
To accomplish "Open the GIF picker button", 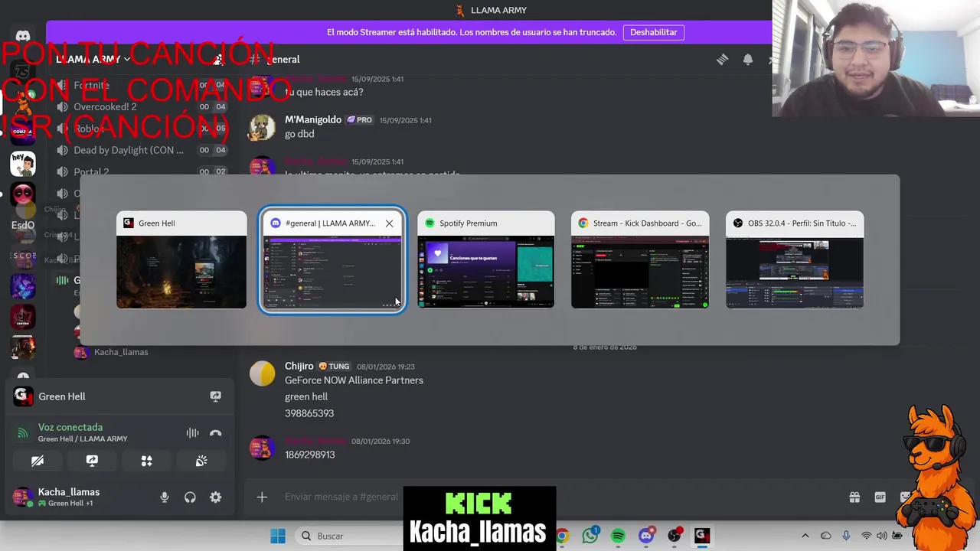I will [x=880, y=497].
